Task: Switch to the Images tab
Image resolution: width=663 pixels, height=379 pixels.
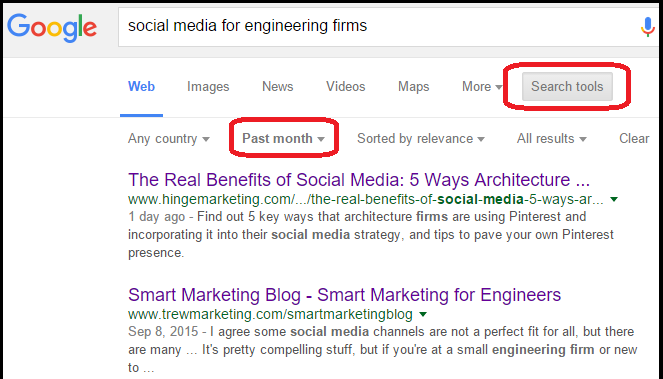Action: (208, 87)
